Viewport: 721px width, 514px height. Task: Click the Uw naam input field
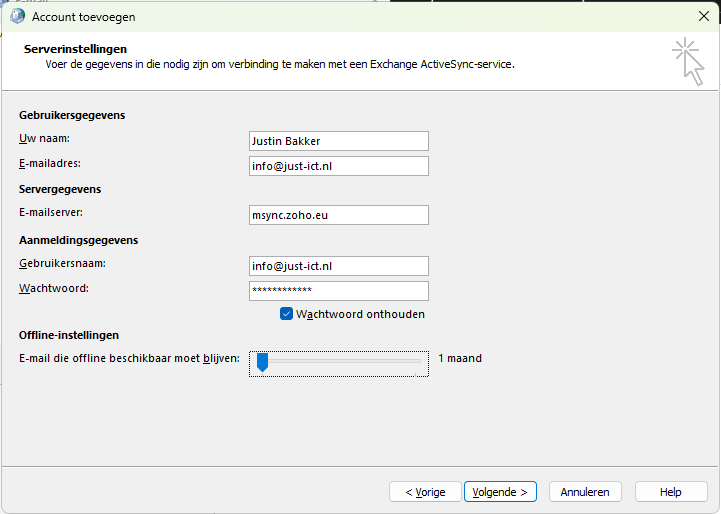click(x=338, y=141)
